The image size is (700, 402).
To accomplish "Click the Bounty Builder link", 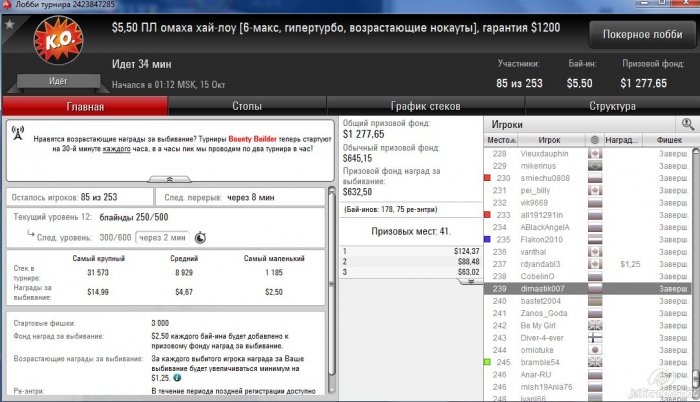I will pyautogui.click(x=252, y=139).
